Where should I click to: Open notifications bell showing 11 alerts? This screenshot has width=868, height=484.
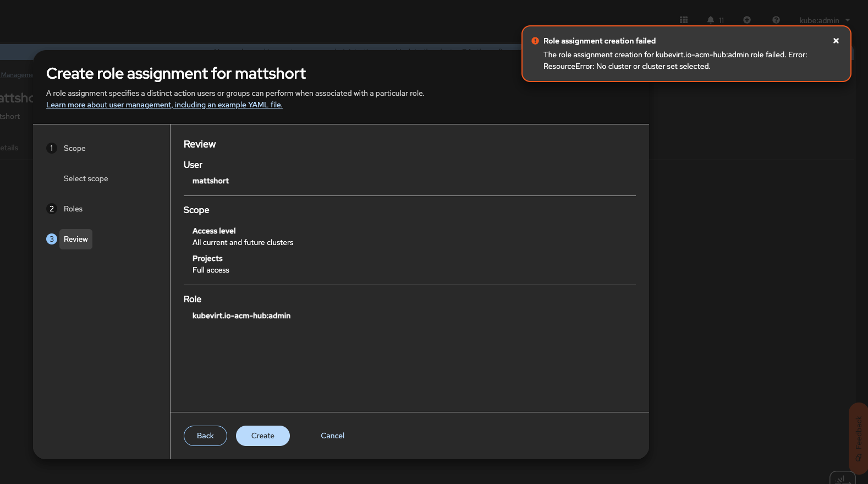pyautogui.click(x=715, y=20)
